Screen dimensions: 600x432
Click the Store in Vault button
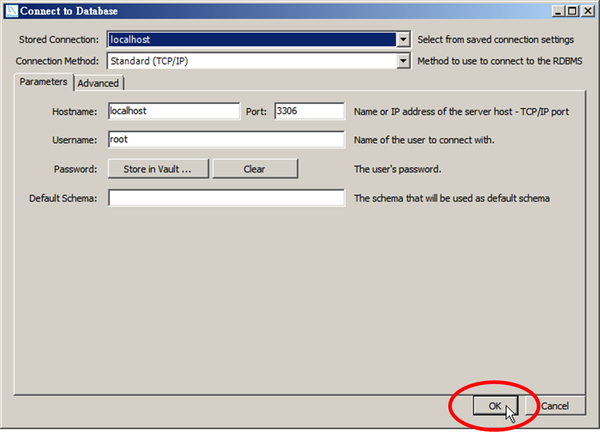(x=158, y=169)
